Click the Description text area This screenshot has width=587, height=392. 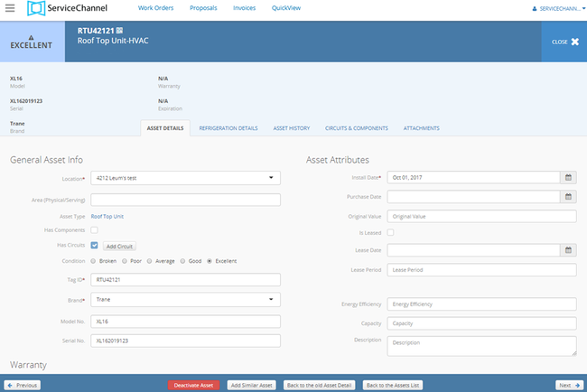pyautogui.click(x=482, y=346)
